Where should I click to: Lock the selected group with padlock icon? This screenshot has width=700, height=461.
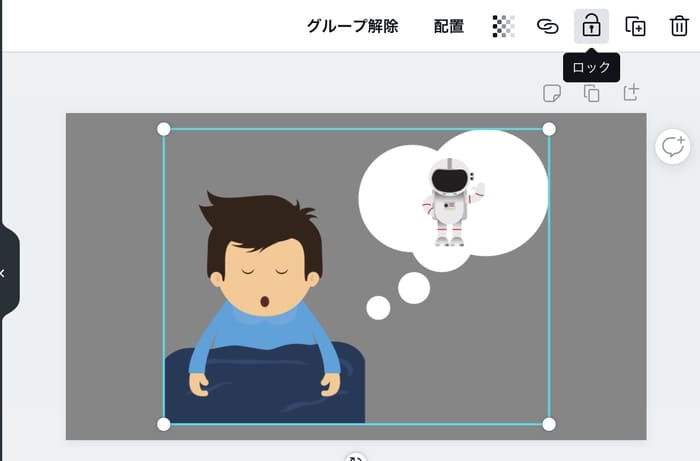point(591,26)
